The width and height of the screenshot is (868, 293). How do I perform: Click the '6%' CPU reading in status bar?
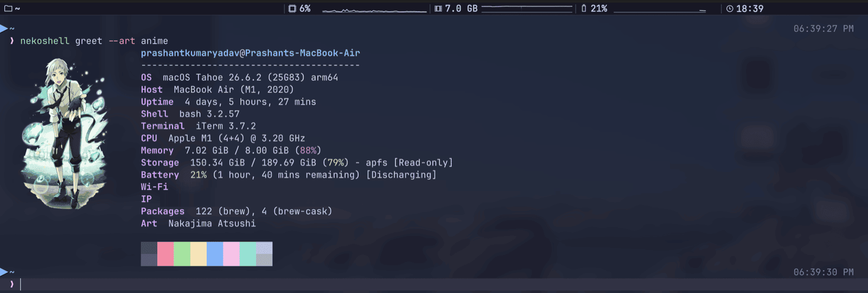pos(305,9)
